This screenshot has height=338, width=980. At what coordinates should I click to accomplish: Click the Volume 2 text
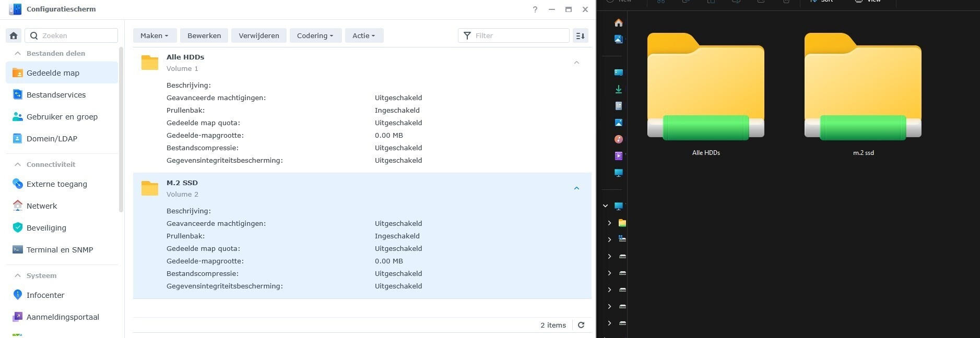point(182,195)
